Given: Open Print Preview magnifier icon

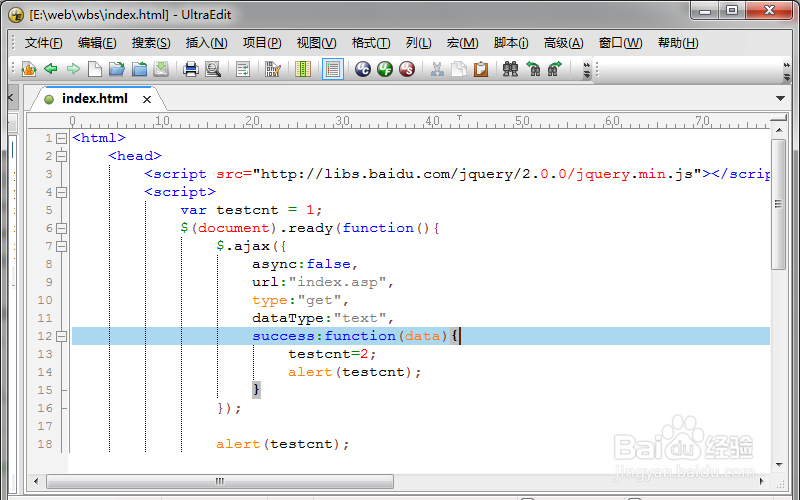Looking at the screenshot, I should (213, 69).
